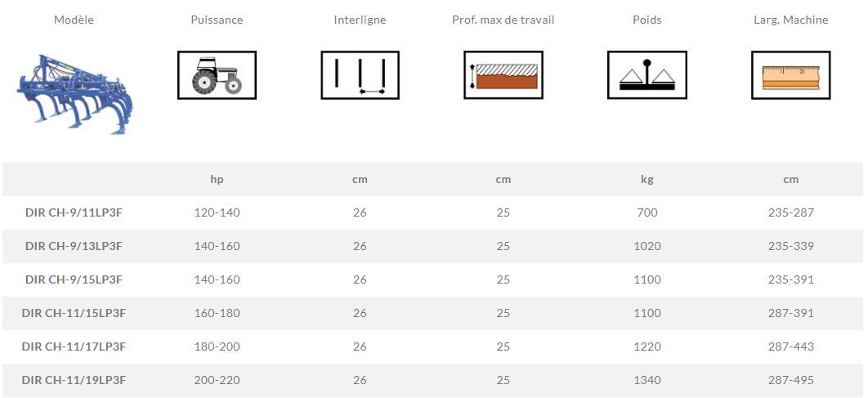Select the DIR CH-9/13LP3F model name
868x398 pixels.
coord(74,246)
